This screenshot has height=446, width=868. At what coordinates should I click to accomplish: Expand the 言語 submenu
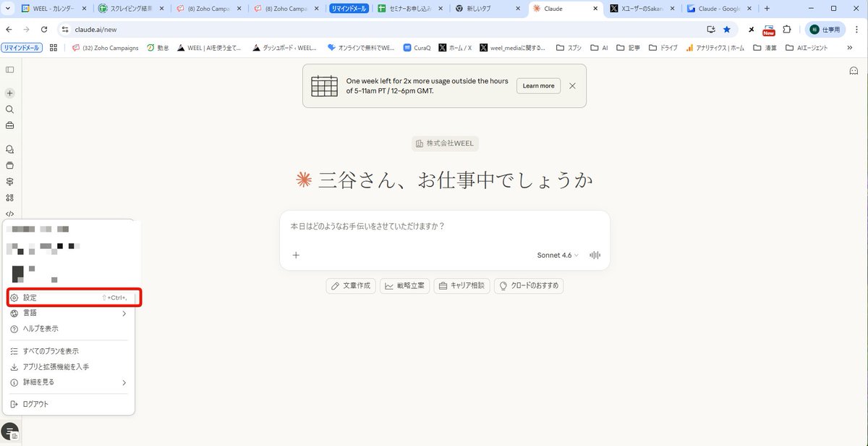coord(69,313)
